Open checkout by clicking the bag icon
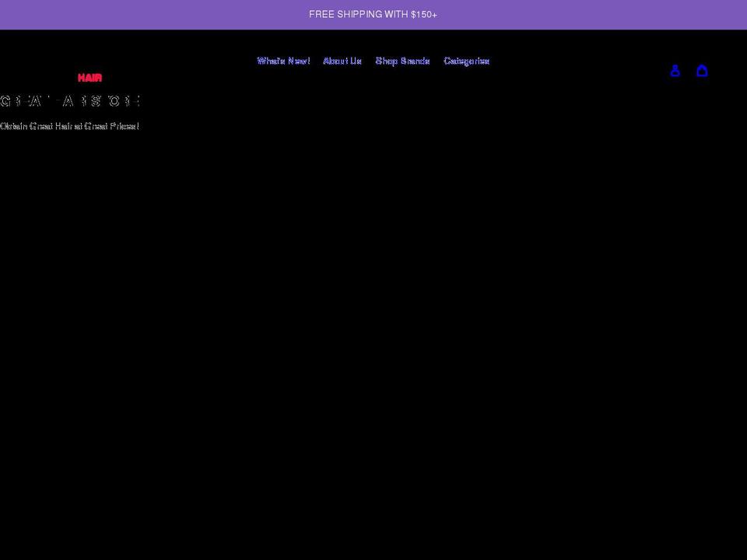The height and width of the screenshot is (560, 747). click(702, 70)
